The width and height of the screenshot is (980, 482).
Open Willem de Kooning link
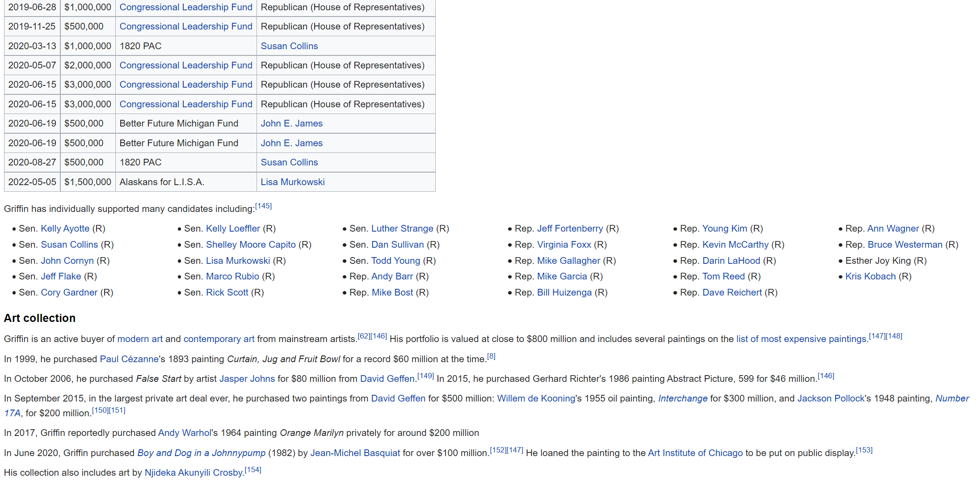coord(536,398)
